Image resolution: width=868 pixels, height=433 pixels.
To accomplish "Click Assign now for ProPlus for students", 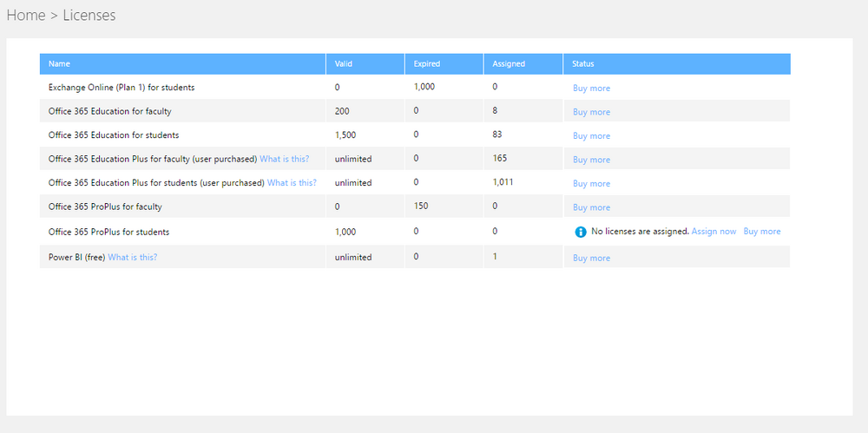I will tap(713, 231).
